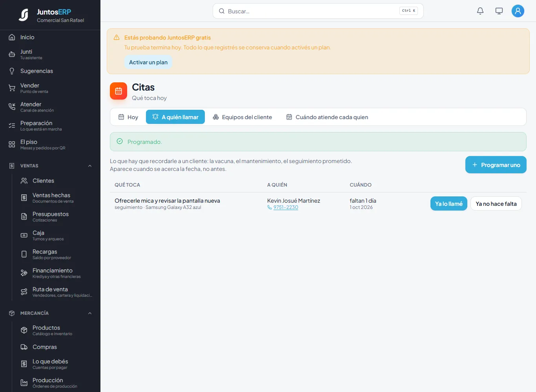Click the JuntosERP logo icon

[24, 15]
